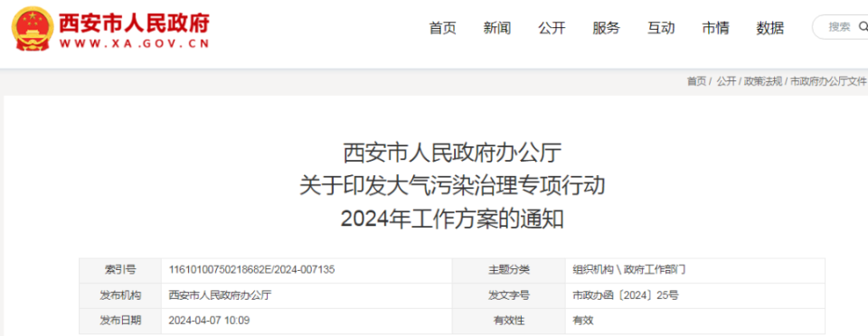Click the 主题分类 label cell

pyautogui.click(x=509, y=270)
